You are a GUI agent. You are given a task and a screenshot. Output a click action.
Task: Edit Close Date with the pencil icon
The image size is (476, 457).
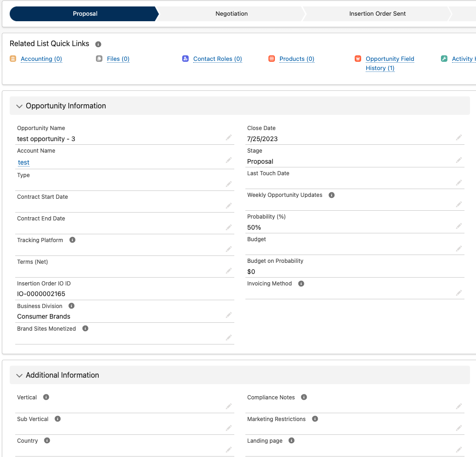[x=459, y=137]
